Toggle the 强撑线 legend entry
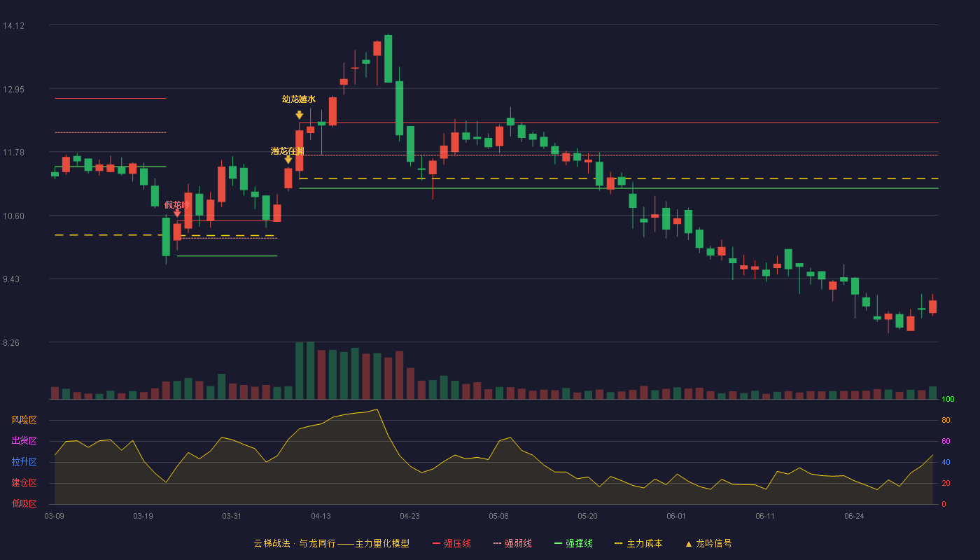The width and height of the screenshot is (980, 560). point(573,543)
